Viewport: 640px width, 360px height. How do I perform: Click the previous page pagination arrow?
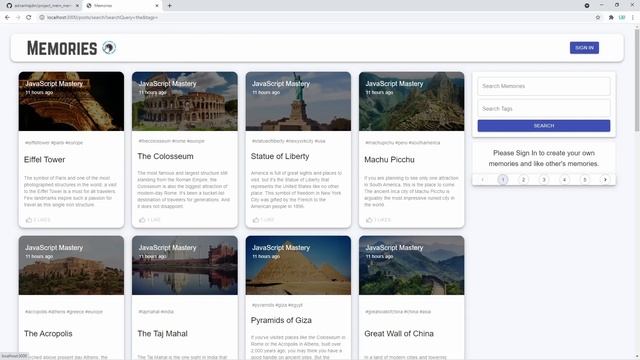point(482,180)
